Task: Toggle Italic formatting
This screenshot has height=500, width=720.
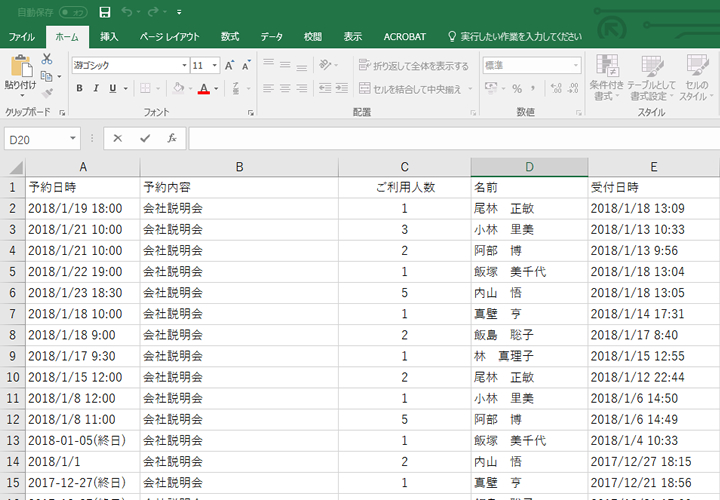Action: (96, 89)
